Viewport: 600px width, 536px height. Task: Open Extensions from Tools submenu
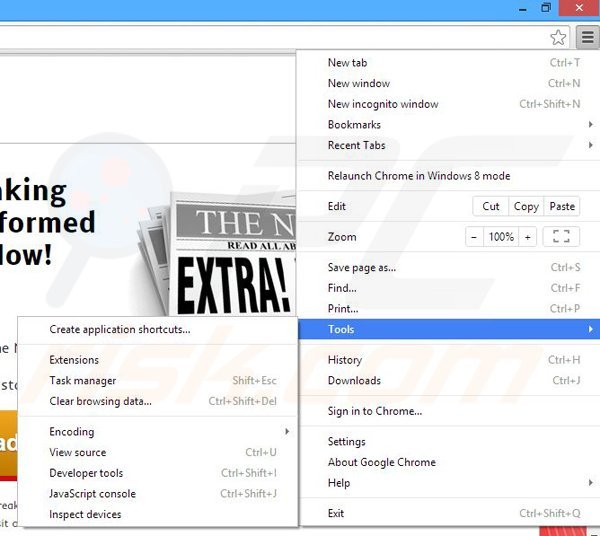(x=158, y=360)
